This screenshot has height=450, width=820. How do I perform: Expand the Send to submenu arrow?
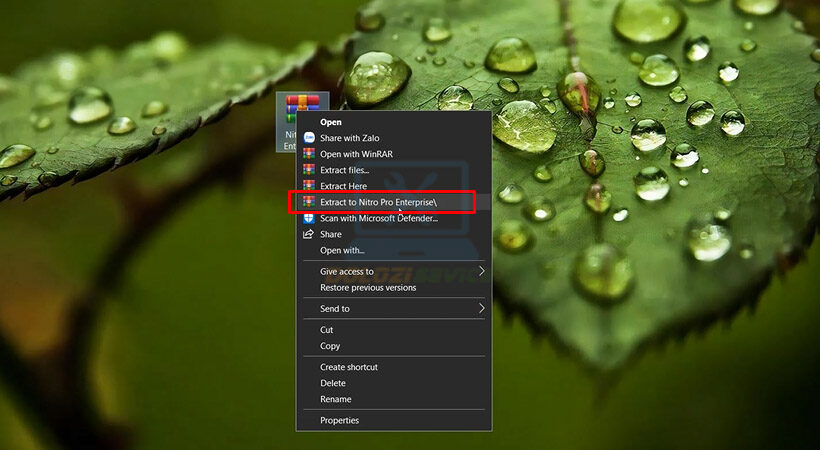pos(482,309)
